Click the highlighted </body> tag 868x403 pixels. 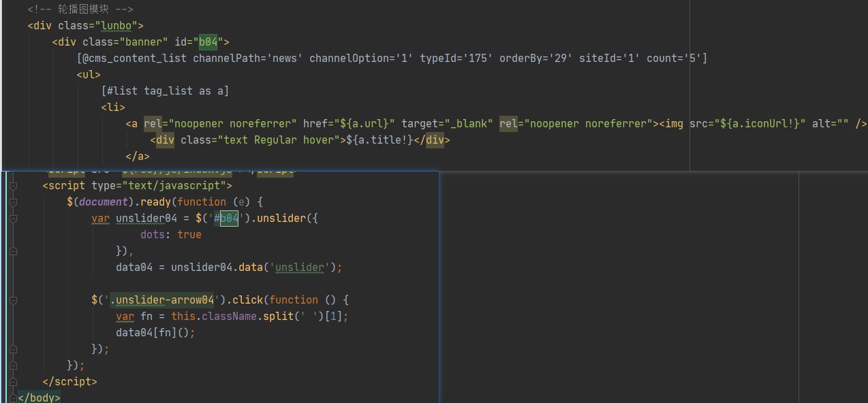(39, 398)
